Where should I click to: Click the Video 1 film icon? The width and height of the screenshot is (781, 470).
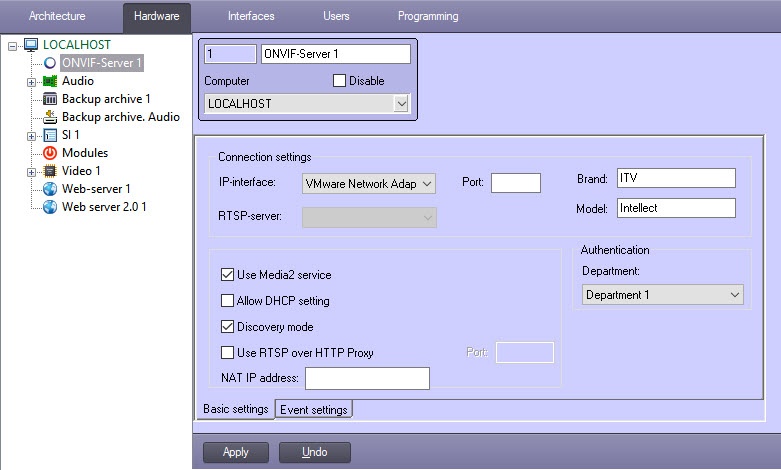(50, 171)
